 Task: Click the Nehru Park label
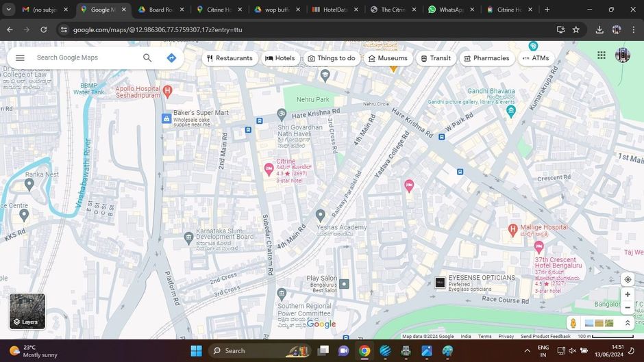[x=313, y=99]
